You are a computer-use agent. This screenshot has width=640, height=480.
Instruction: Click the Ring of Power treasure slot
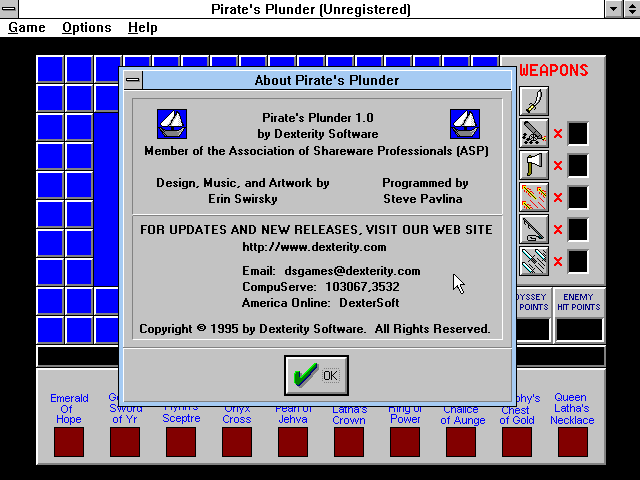tap(405, 442)
